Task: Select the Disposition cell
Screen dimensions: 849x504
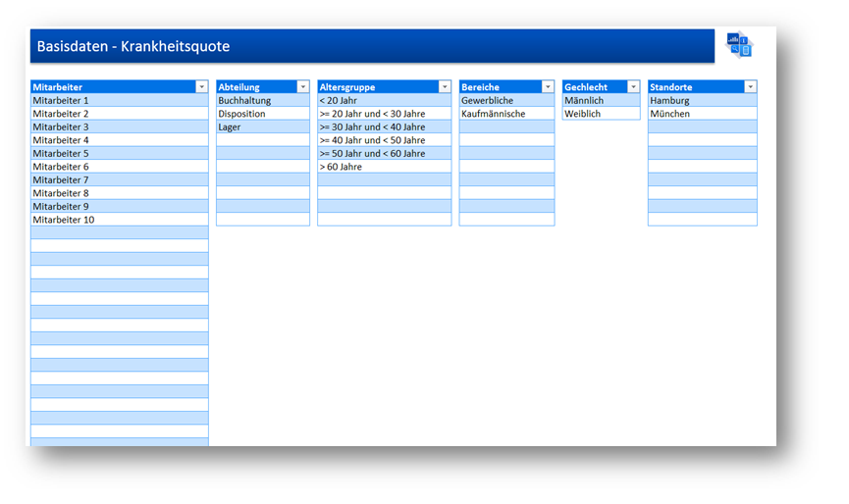Action: pos(262,114)
